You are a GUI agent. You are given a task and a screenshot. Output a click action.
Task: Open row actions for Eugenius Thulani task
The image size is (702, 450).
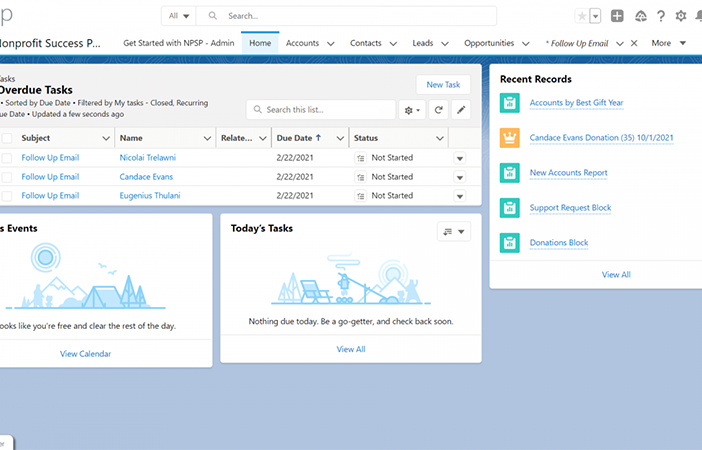(460, 197)
